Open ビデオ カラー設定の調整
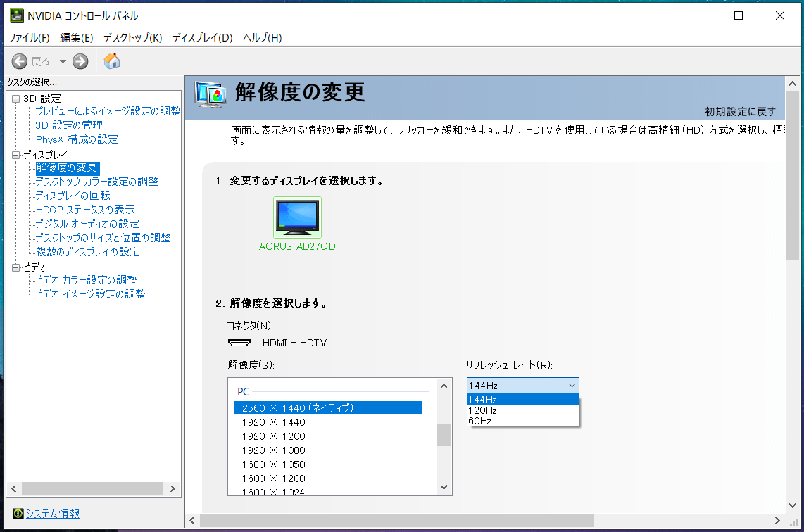The height and width of the screenshot is (532, 804). pyautogui.click(x=86, y=280)
